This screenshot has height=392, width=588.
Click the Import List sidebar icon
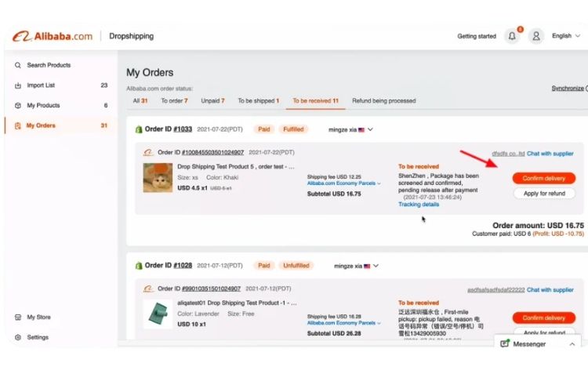tap(17, 85)
